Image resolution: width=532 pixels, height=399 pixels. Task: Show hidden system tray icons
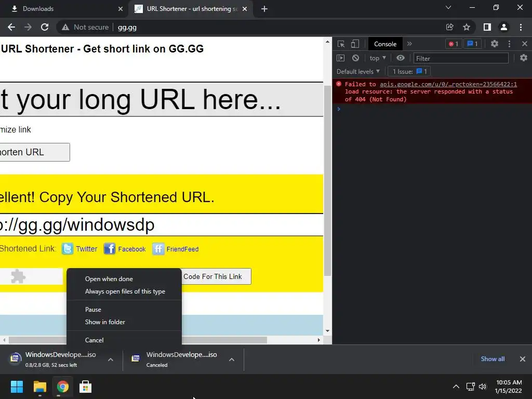pos(456,387)
